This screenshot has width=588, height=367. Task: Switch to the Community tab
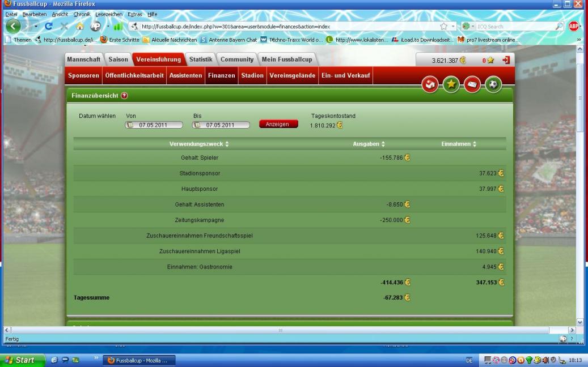point(237,59)
